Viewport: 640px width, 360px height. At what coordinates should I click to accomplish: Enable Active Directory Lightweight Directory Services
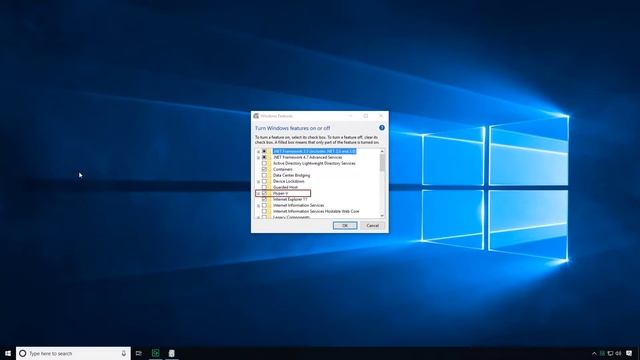click(264, 163)
